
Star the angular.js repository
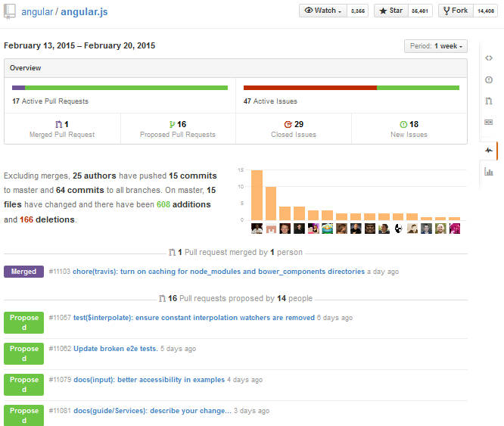point(390,11)
